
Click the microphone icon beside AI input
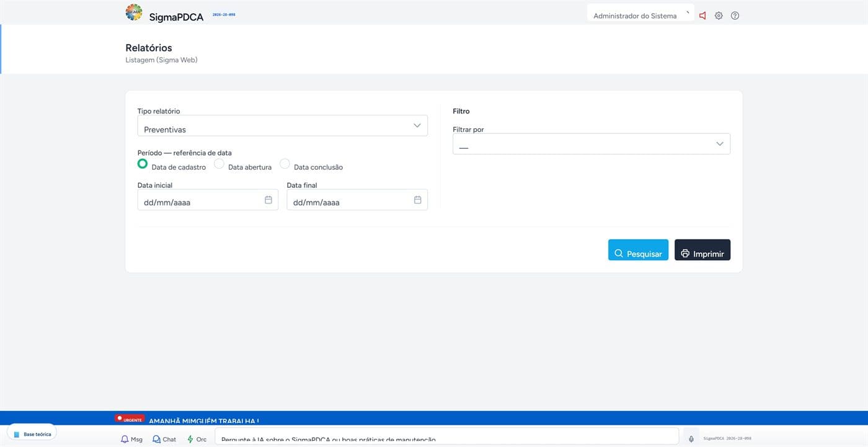coord(691,438)
